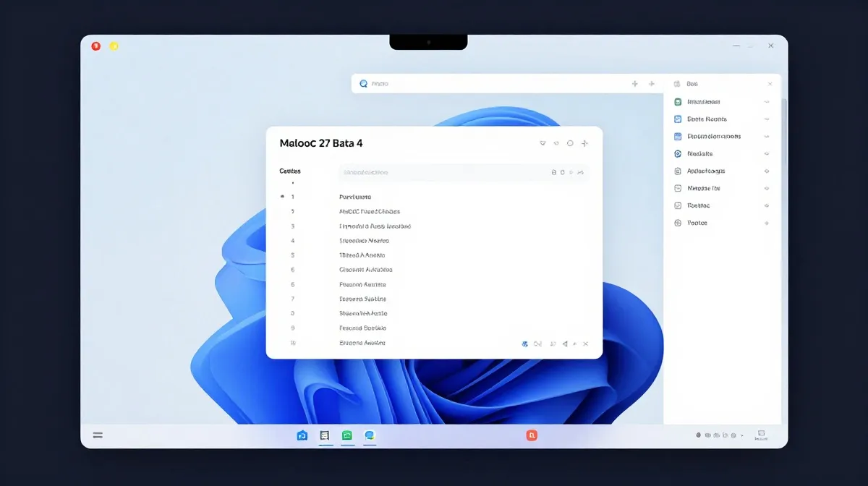Select list row numbered 7 in the dialog

point(434,299)
